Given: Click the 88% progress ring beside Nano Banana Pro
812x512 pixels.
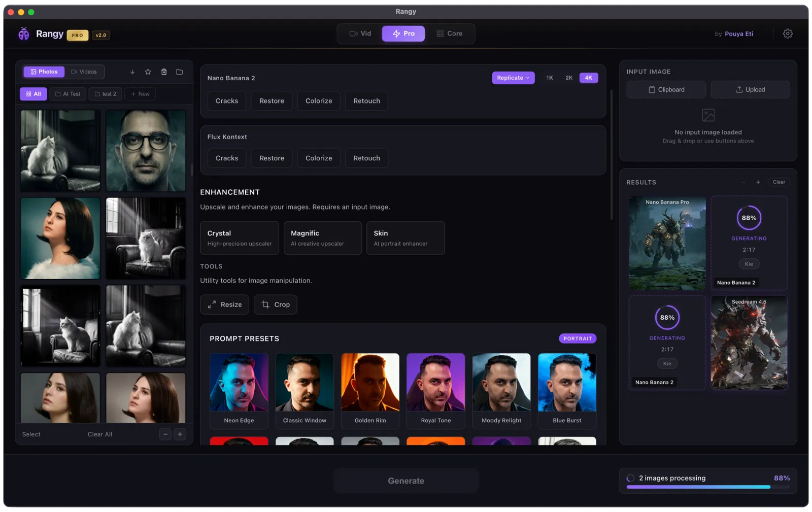Looking at the screenshot, I should coord(749,218).
